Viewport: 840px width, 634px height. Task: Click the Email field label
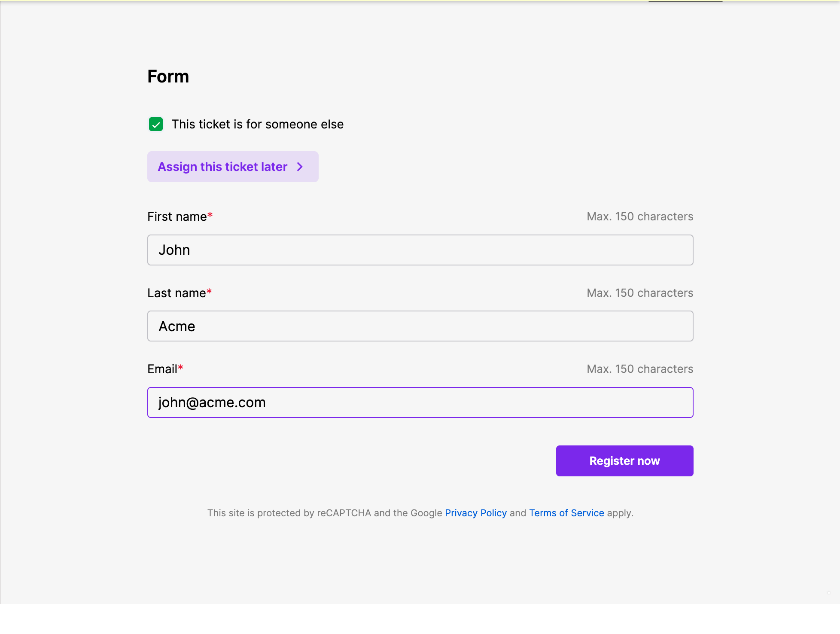coord(162,369)
